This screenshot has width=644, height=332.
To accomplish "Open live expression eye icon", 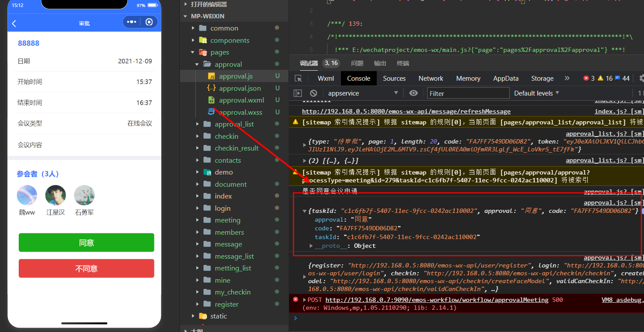I will tap(413, 93).
